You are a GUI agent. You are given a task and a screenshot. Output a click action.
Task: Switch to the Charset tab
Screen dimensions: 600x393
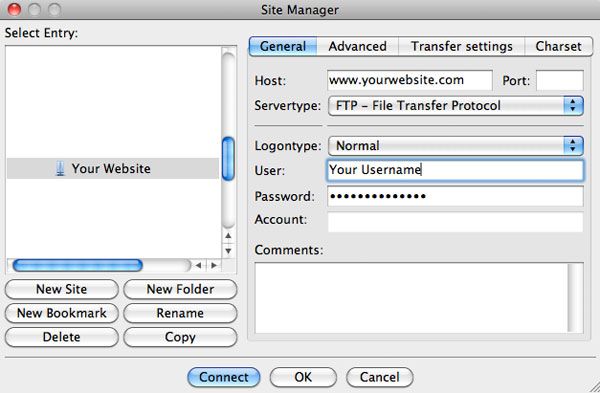pos(558,46)
